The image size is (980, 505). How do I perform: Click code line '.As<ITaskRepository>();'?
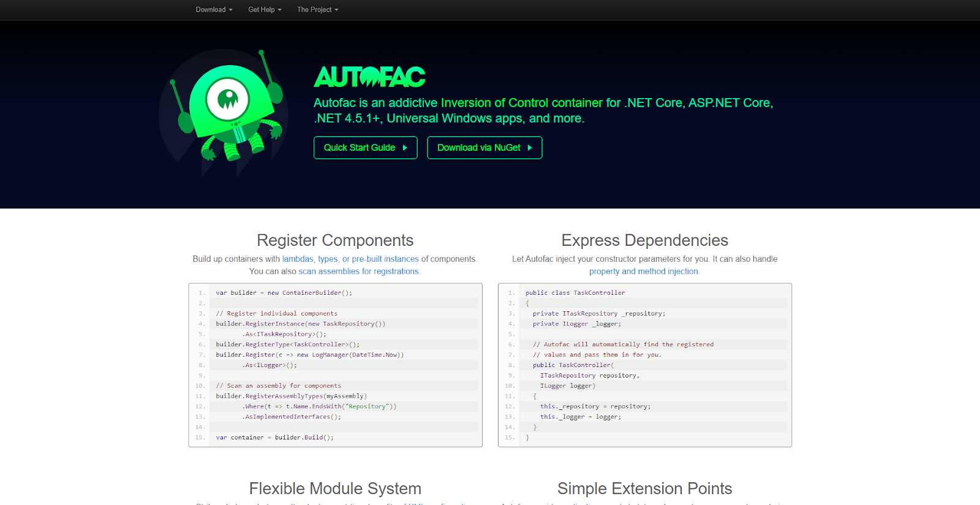[284, 334]
